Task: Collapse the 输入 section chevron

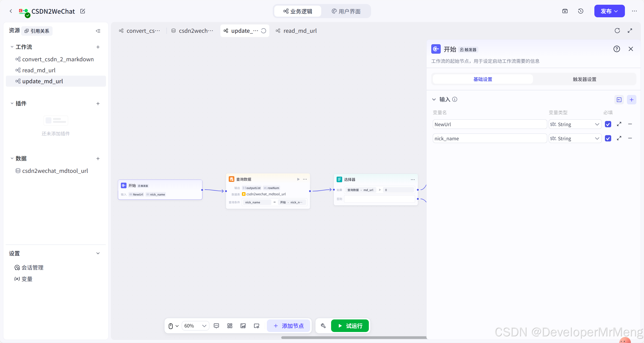Action: pyautogui.click(x=434, y=99)
